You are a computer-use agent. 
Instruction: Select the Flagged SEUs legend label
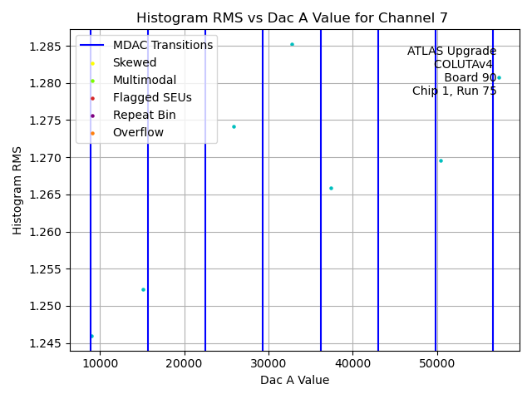click(152, 98)
